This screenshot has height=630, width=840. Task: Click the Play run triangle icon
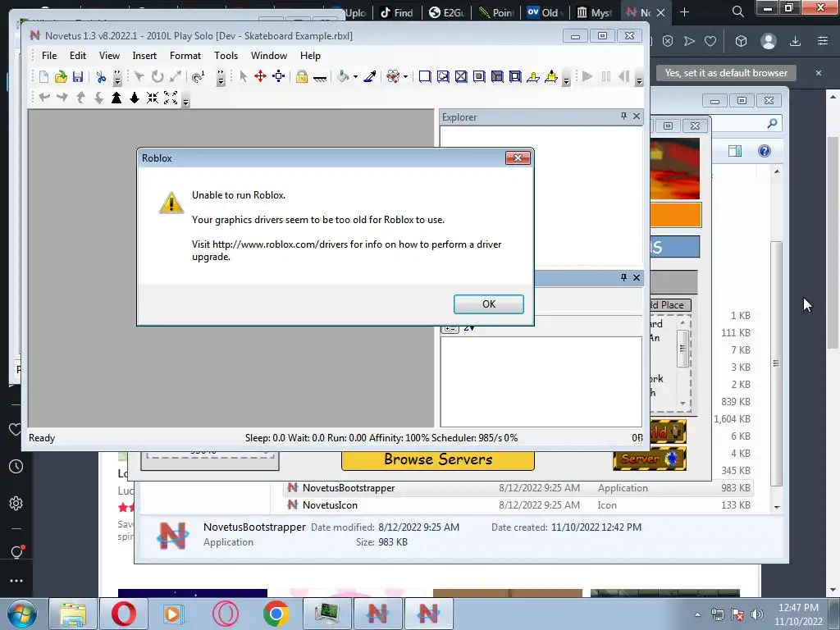tap(587, 76)
